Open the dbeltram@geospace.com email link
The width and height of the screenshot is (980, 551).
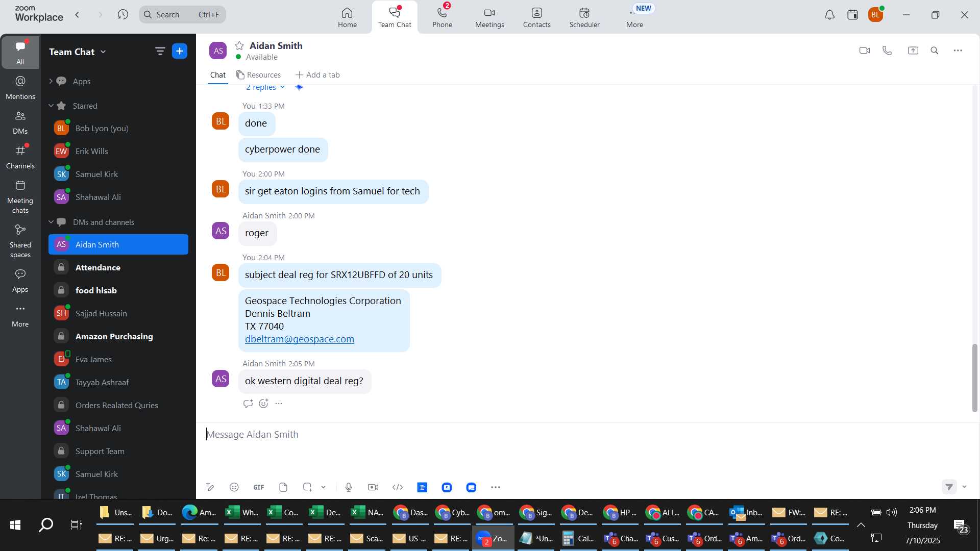(299, 339)
